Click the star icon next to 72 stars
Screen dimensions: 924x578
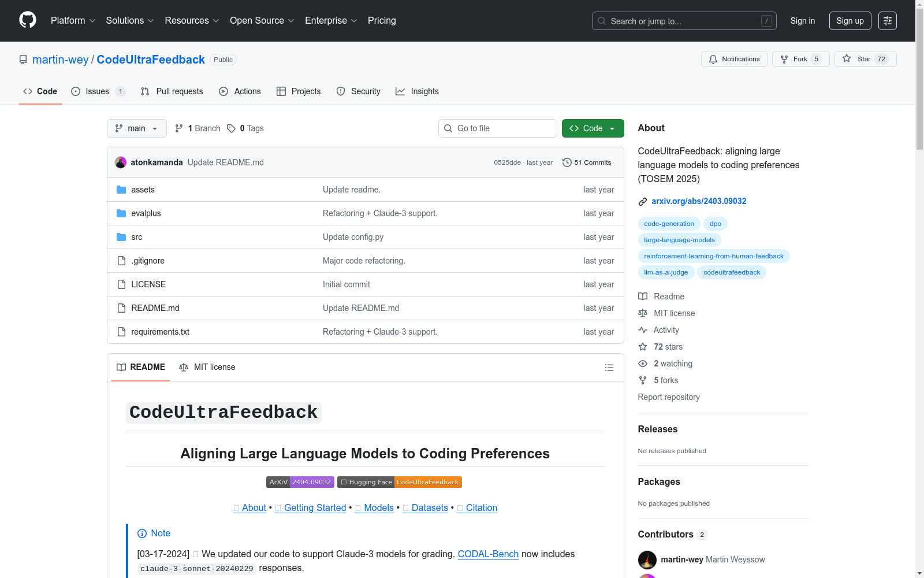click(x=643, y=347)
